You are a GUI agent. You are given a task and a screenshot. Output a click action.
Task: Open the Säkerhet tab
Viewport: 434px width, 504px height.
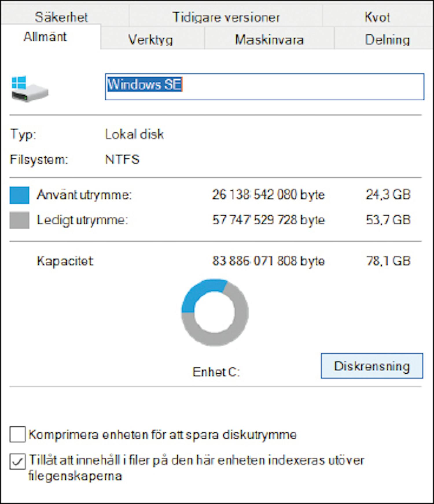(61, 17)
